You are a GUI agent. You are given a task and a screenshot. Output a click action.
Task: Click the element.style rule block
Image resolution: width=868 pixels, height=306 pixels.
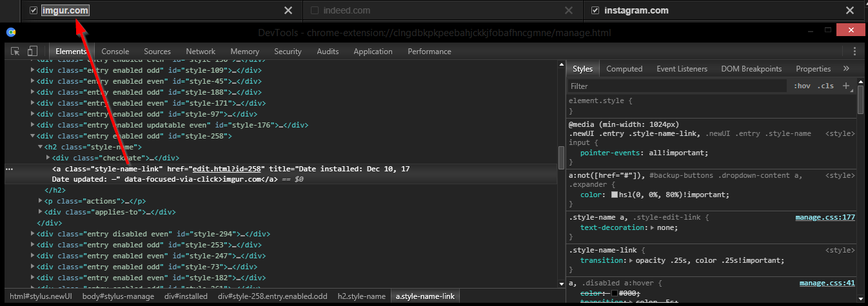(712, 106)
